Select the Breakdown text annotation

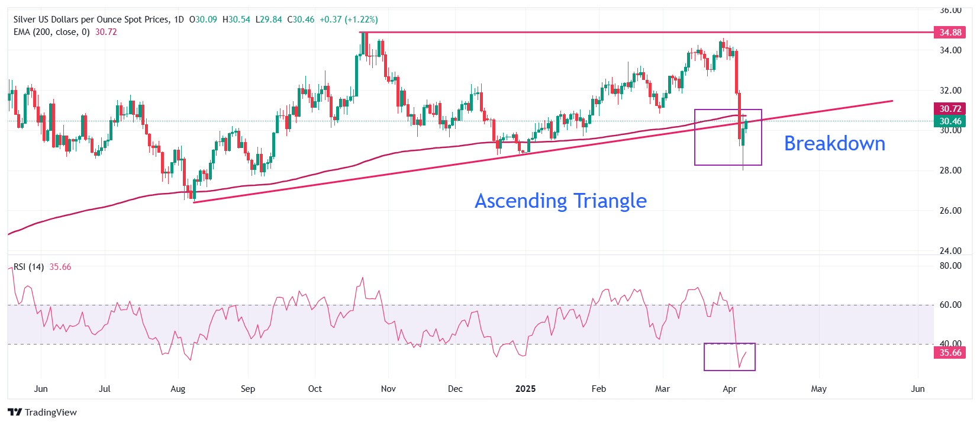(x=834, y=144)
